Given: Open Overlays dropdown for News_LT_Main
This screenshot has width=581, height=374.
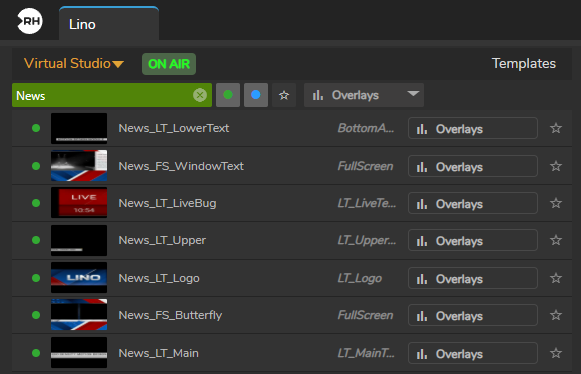Looking at the screenshot, I should click(x=473, y=353).
